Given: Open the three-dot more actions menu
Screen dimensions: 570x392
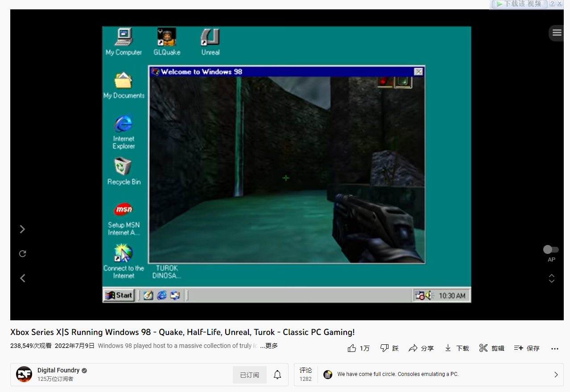Looking at the screenshot, I should point(554,348).
